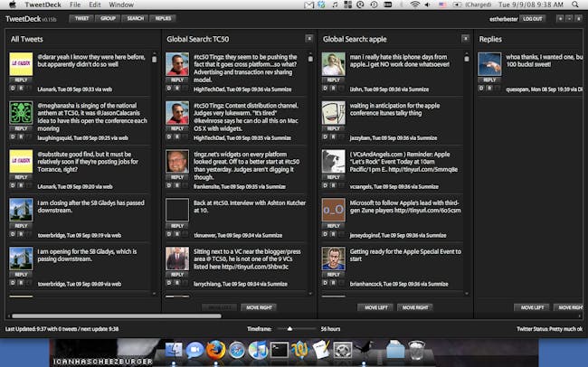588x367 pixels.
Task: Open the tinyurl link in Zune tweet
Action: [x=428, y=211]
